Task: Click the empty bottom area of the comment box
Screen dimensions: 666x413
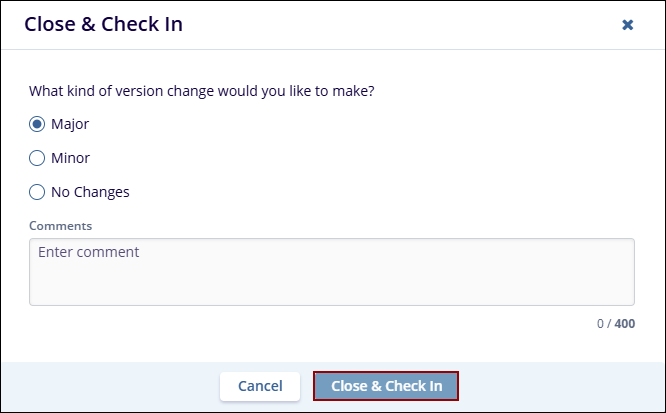Action: coord(331,290)
